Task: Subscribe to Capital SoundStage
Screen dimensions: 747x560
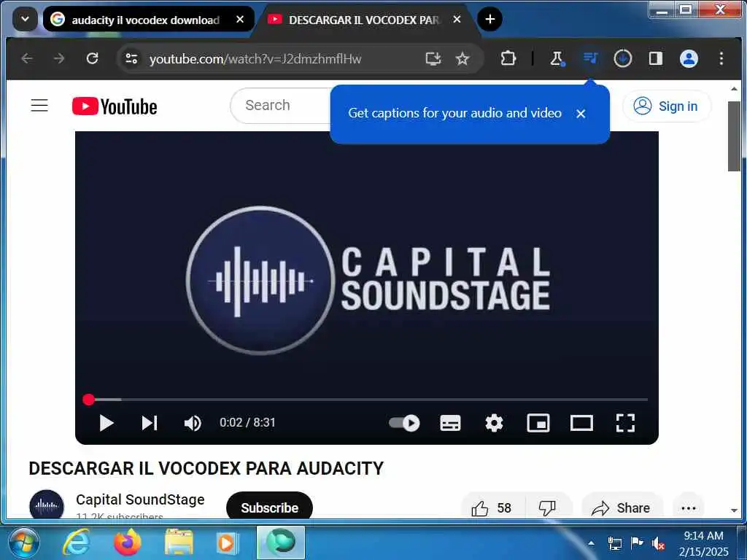Action: pos(269,507)
